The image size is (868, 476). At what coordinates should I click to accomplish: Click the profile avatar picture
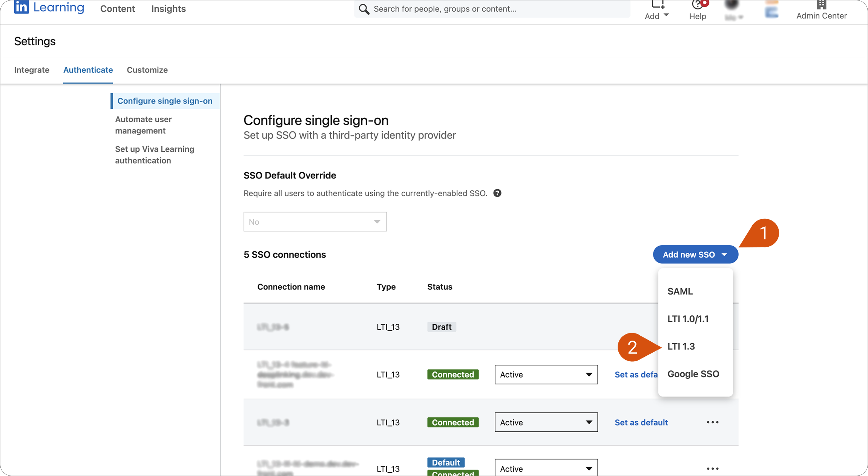coord(732,5)
